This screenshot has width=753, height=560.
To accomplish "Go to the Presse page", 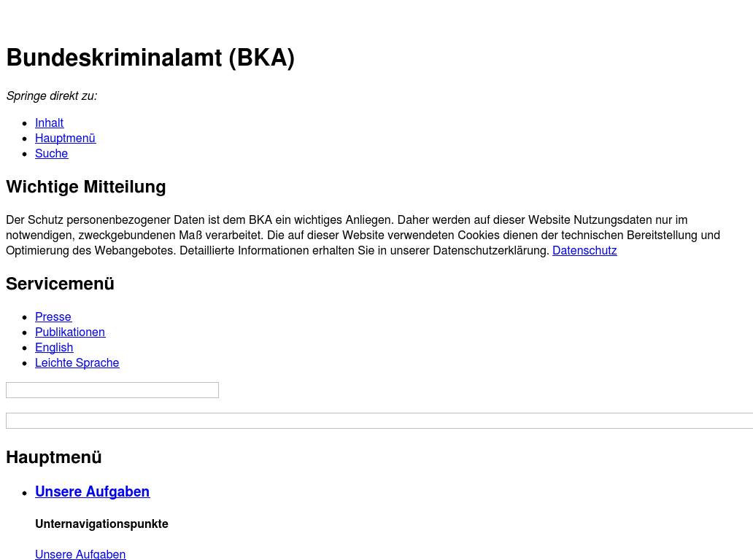I will coord(53,316).
